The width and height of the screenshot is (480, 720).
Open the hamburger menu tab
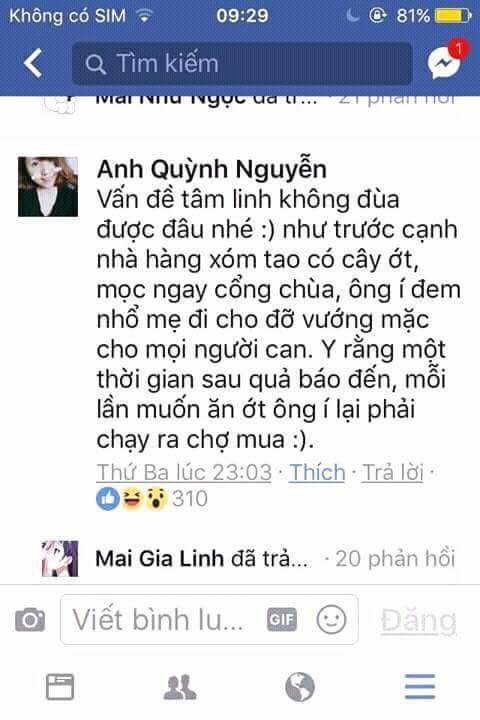tap(420, 687)
